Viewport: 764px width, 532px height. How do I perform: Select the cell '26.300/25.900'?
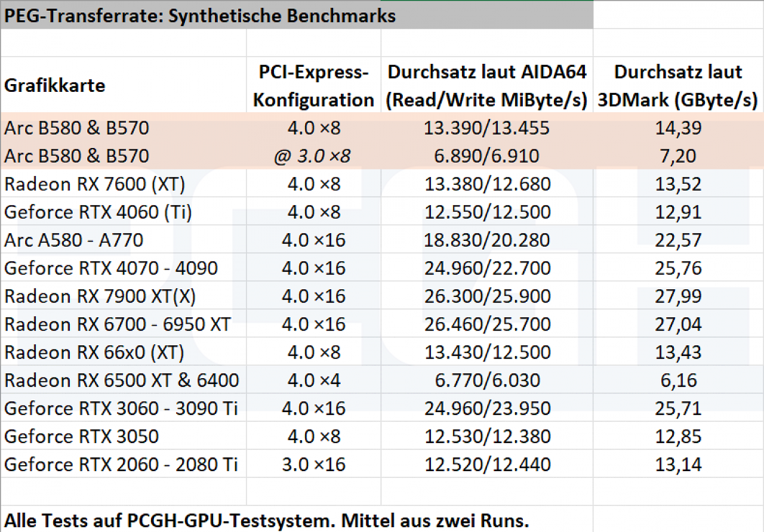click(x=487, y=295)
